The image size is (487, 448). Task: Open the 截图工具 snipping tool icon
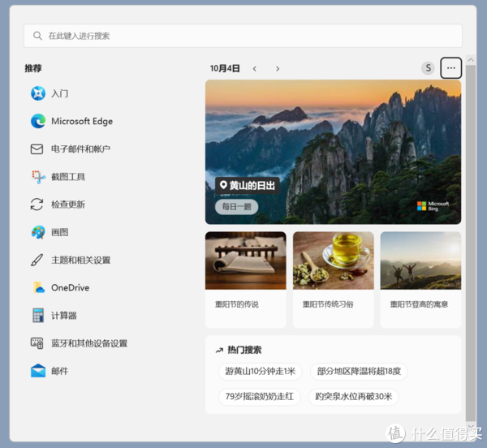[x=38, y=177]
